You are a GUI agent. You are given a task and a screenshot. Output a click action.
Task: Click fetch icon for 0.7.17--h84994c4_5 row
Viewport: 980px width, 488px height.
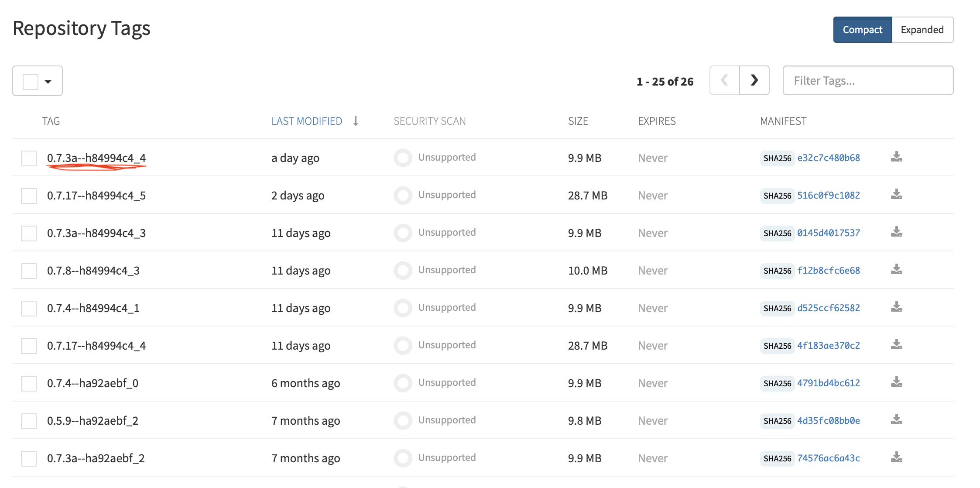896,195
